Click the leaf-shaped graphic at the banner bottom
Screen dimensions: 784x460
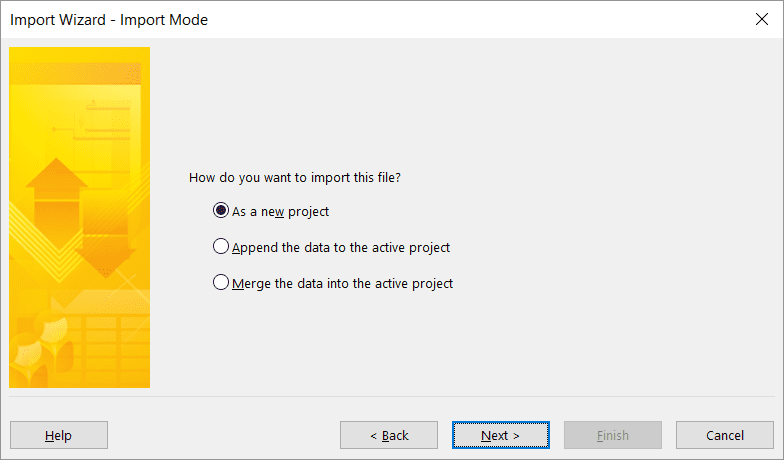tap(40, 350)
